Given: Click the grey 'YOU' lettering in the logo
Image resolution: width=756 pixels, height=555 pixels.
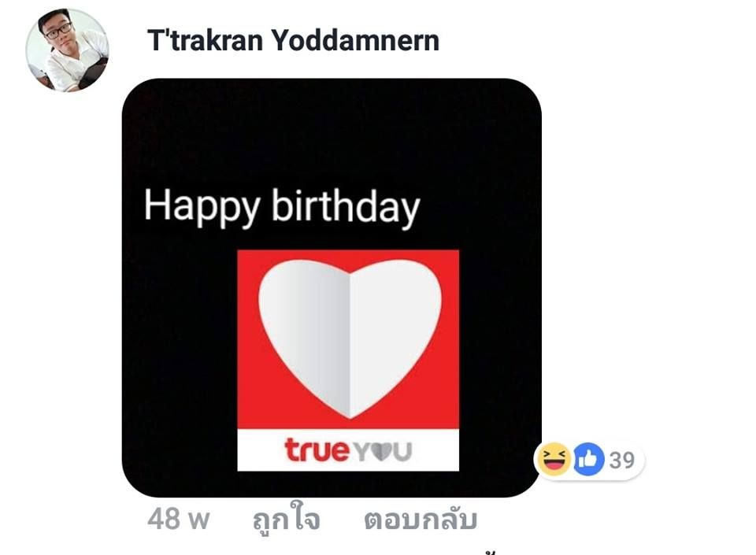Looking at the screenshot, I should [383, 451].
